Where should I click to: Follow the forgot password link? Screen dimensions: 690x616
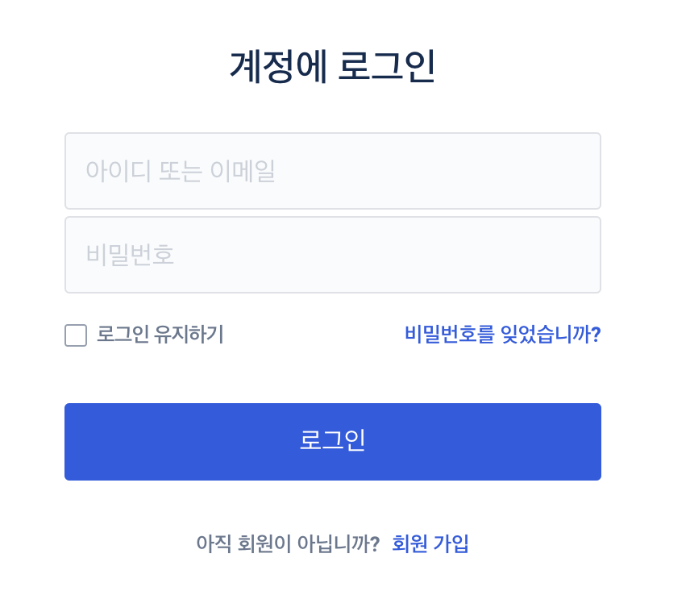502,334
